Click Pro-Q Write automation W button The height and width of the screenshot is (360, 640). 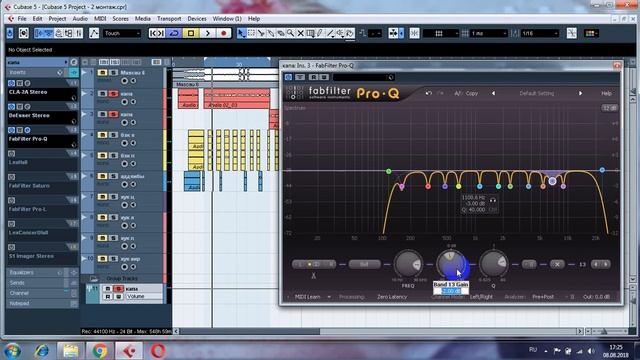click(x=324, y=77)
